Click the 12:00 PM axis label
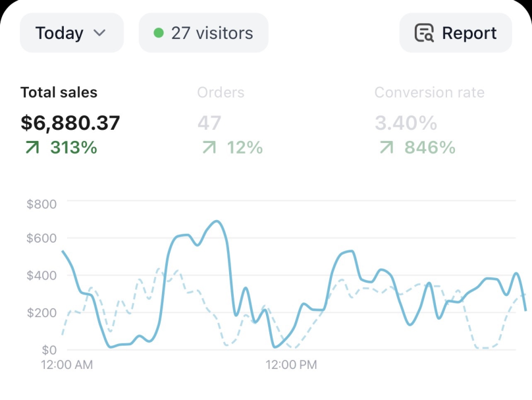The width and height of the screenshot is (532, 400). 291,364
